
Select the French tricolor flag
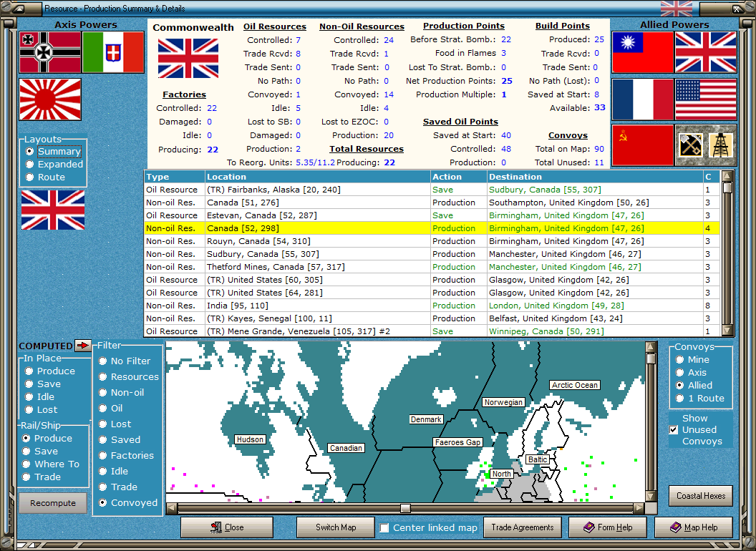[x=643, y=99]
